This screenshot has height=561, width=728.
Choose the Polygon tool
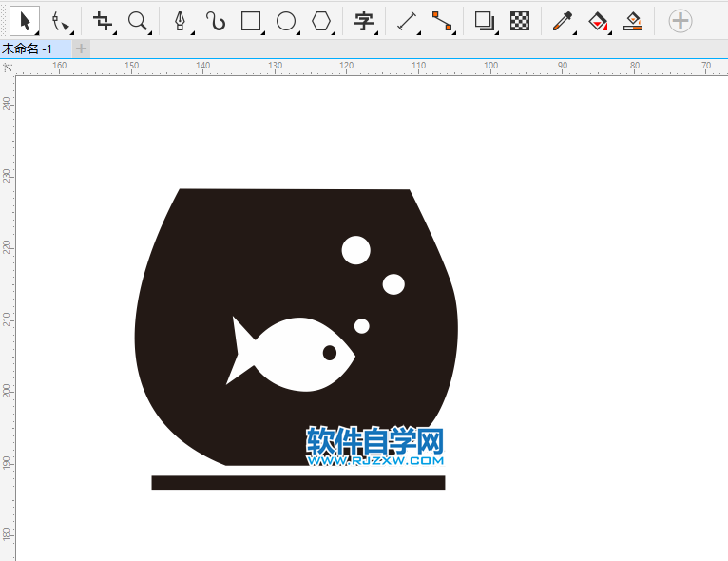[322, 21]
